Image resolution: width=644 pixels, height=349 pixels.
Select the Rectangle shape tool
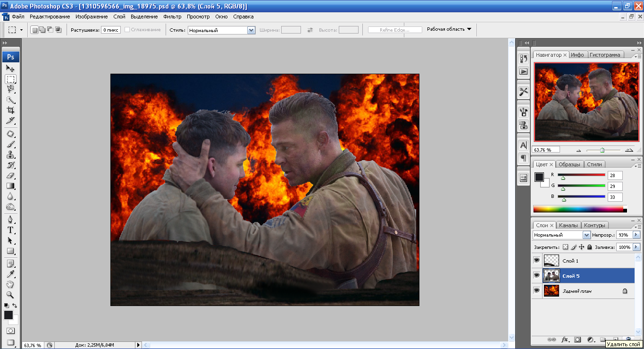pos(10,251)
